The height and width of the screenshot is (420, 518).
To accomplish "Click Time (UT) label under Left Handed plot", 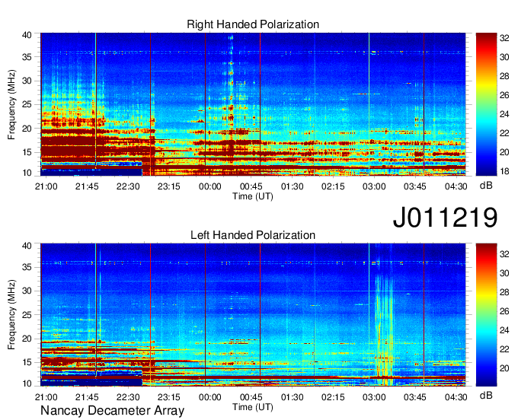I will pos(253,407).
